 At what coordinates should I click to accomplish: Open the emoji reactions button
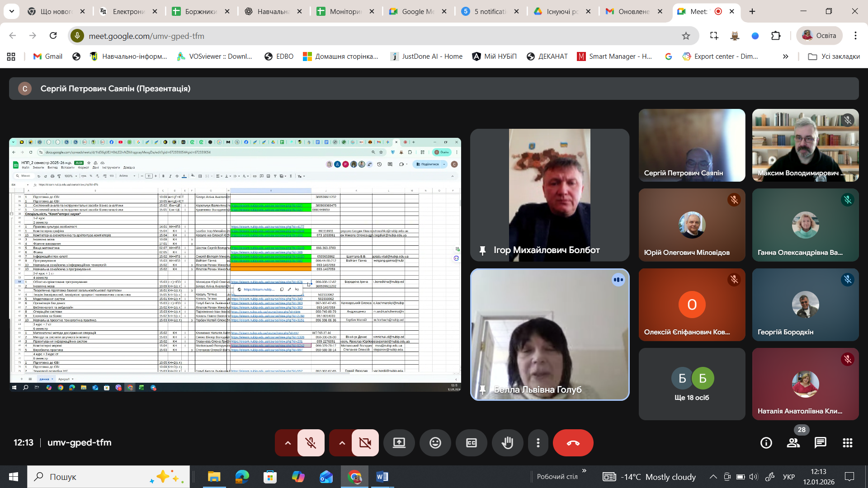(x=435, y=443)
